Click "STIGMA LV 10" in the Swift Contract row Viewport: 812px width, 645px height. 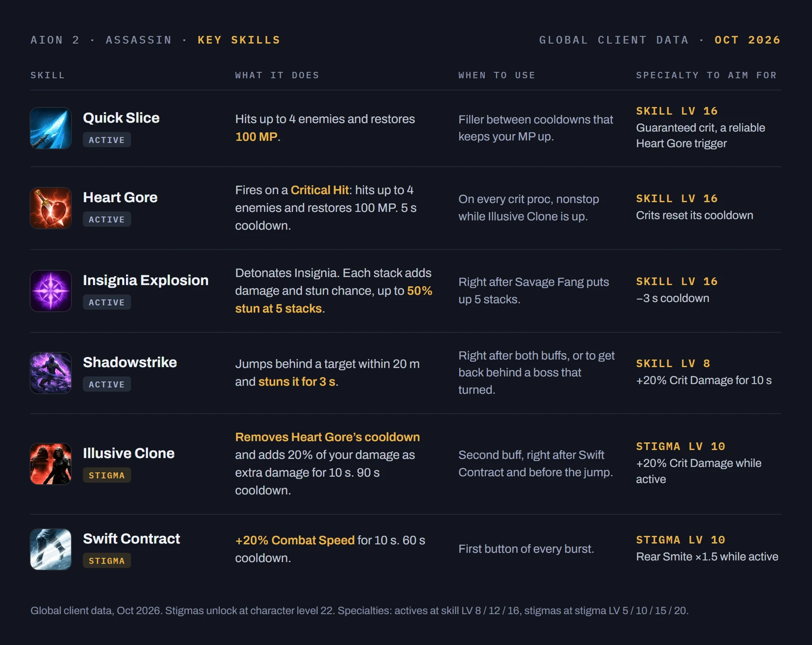pyautogui.click(x=681, y=540)
